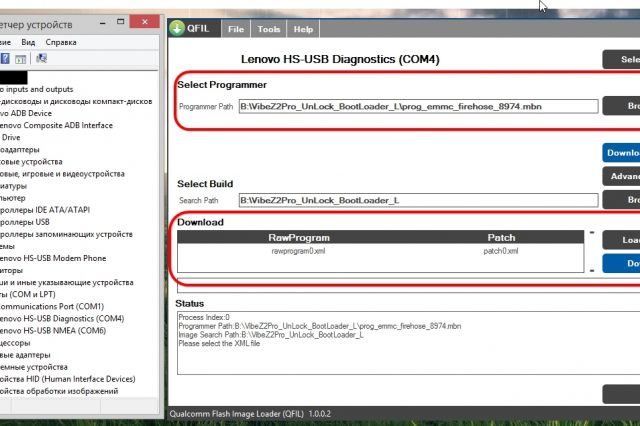This screenshot has width=640, height=426.
Task: Click the 'Please select the XML file' status line
Action: coord(219,344)
